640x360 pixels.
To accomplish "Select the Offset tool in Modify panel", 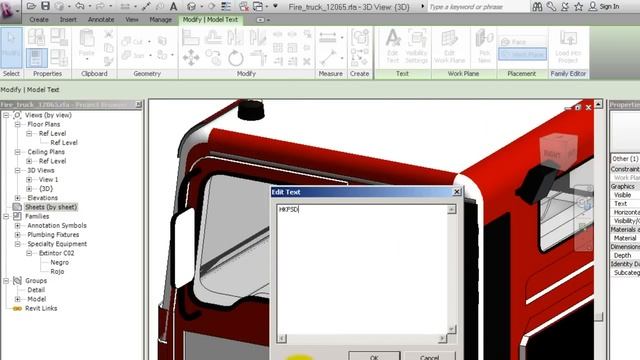I will (213, 38).
